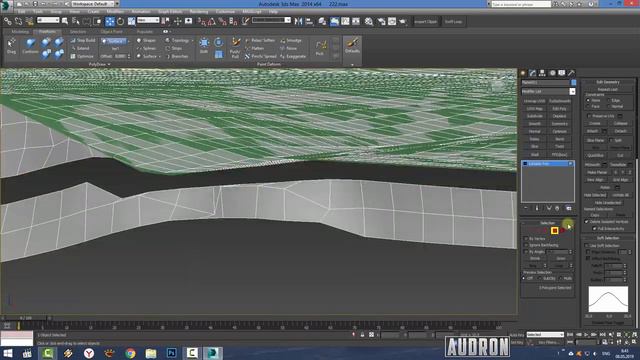Viewport: 640px width, 360px height.
Task: Toggle the Slice Plane Split checkbox
Action: click(611, 140)
